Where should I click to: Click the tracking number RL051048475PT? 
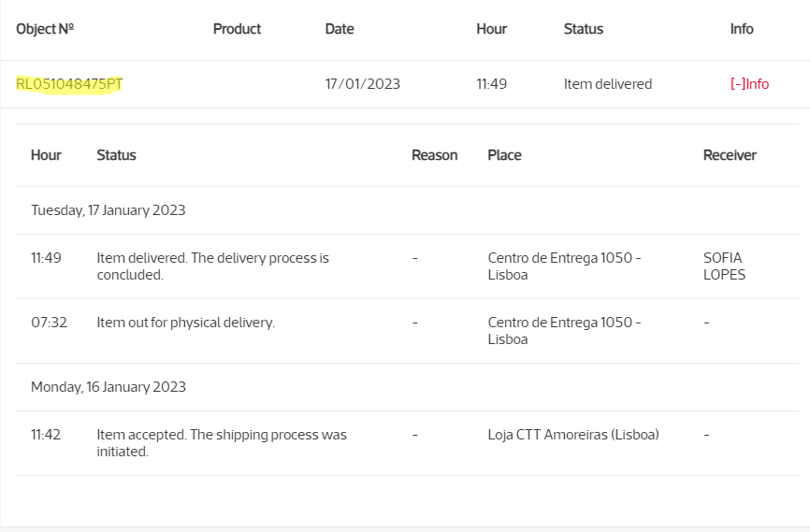pyautogui.click(x=69, y=84)
